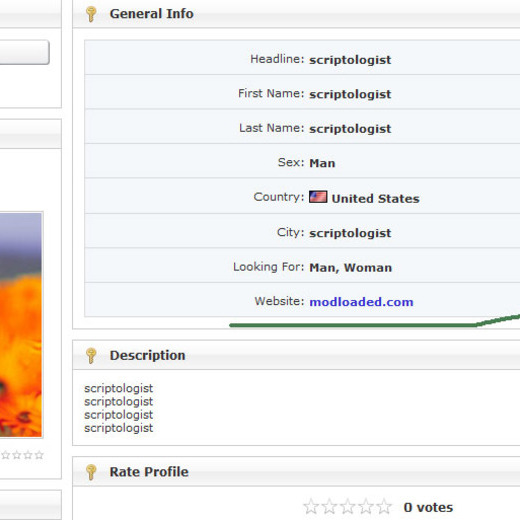Open the modloaded.com website link
Image resolution: width=520 pixels, height=520 pixels.
coord(361,302)
